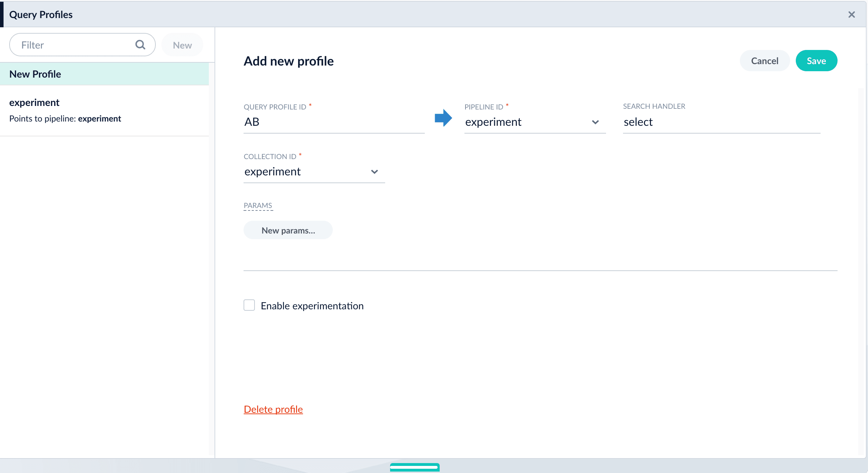Cancel adding the new profile
This screenshot has width=868, height=473.
click(764, 61)
